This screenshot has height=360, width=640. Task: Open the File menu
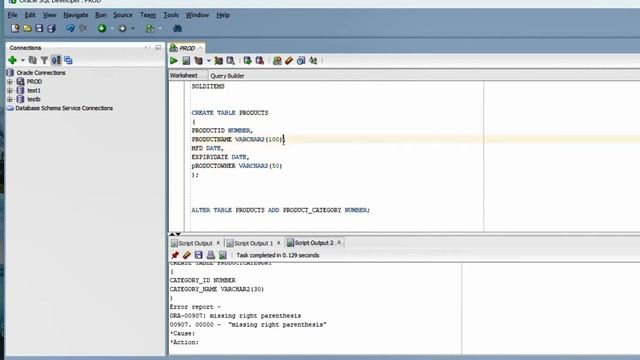point(13,15)
